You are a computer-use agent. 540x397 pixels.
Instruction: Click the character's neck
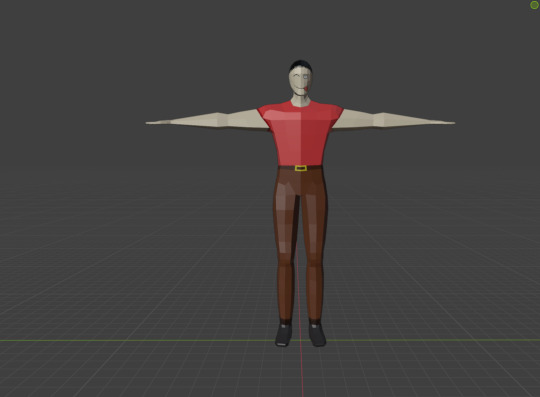301,101
